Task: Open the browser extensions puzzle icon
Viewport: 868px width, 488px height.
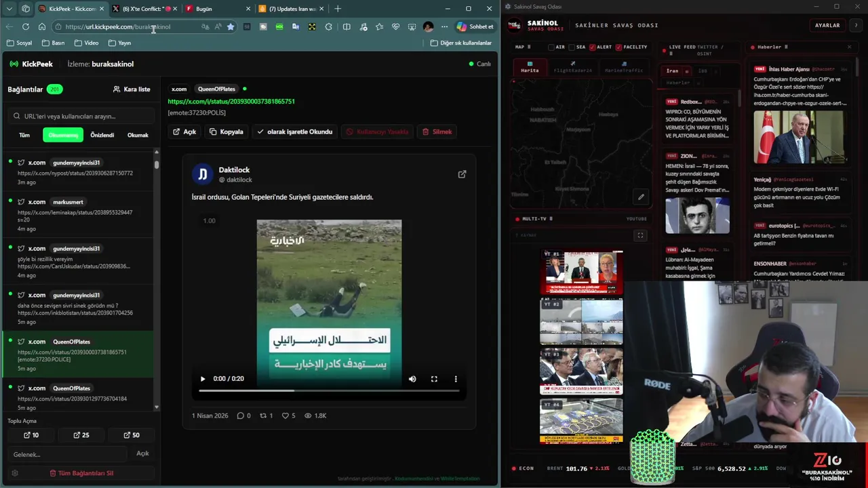Action: (328, 26)
